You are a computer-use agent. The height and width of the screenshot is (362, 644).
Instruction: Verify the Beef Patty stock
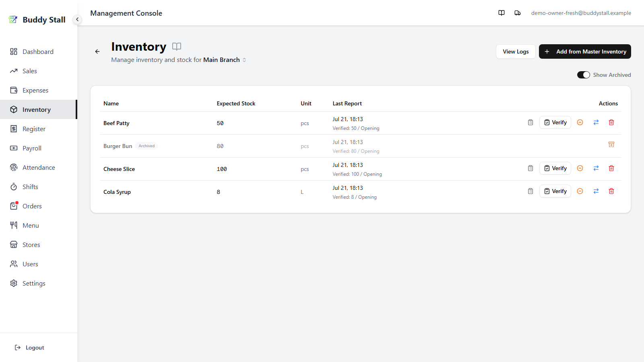coord(555,122)
